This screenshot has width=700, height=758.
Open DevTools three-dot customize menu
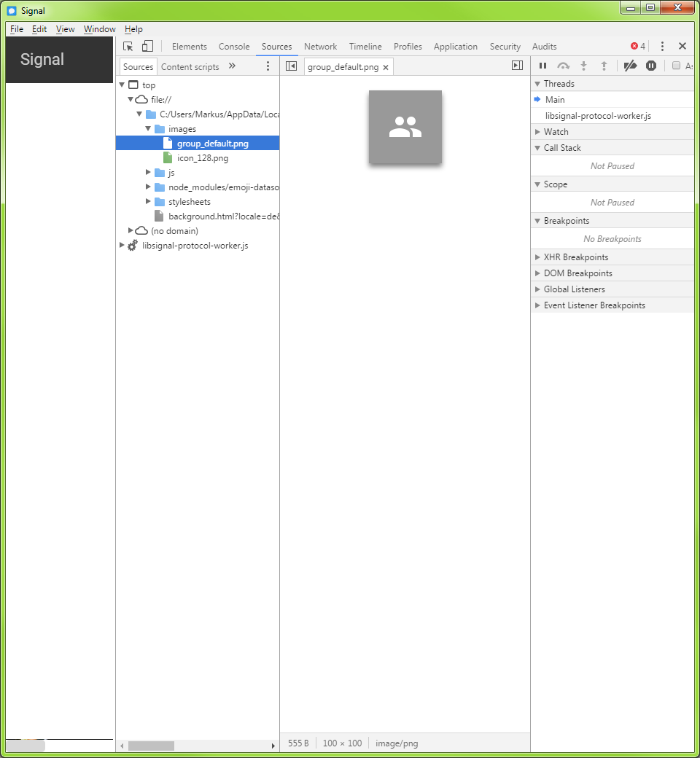coord(662,47)
